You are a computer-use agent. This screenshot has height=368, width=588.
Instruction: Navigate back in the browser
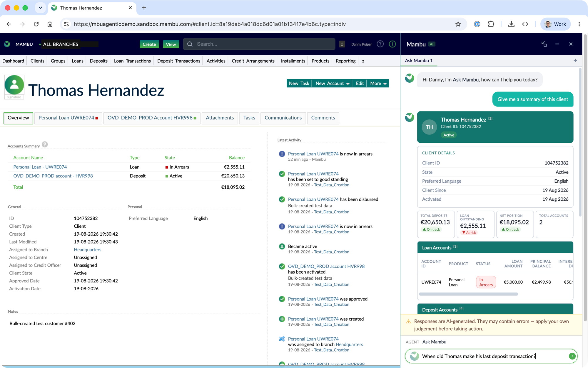point(9,24)
